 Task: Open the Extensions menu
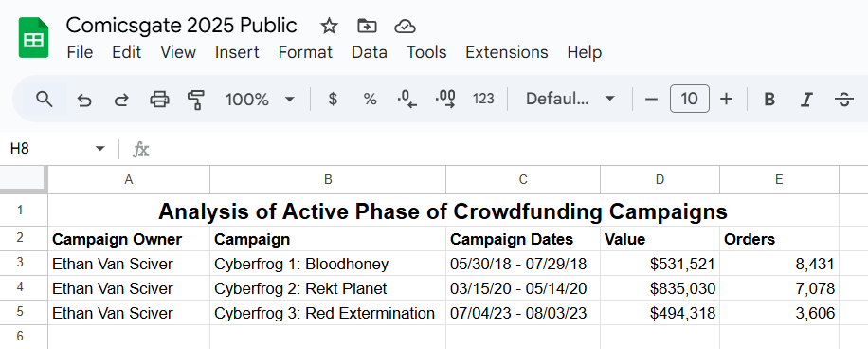coord(507,52)
